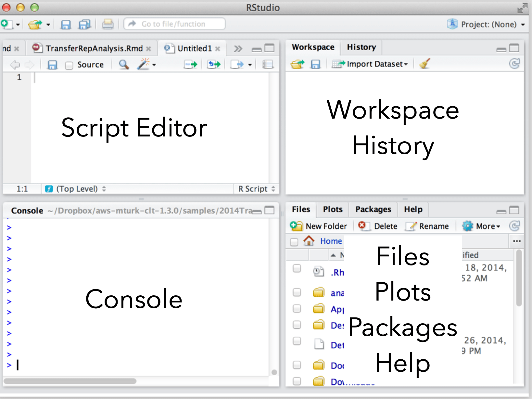
Task: Change file type via R Script selector
Action: coord(257,189)
